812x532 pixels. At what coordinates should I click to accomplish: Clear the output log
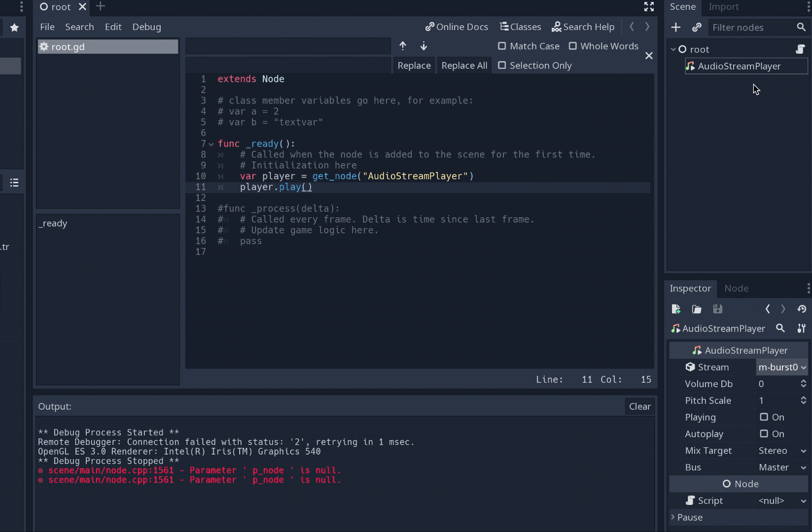(639, 406)
